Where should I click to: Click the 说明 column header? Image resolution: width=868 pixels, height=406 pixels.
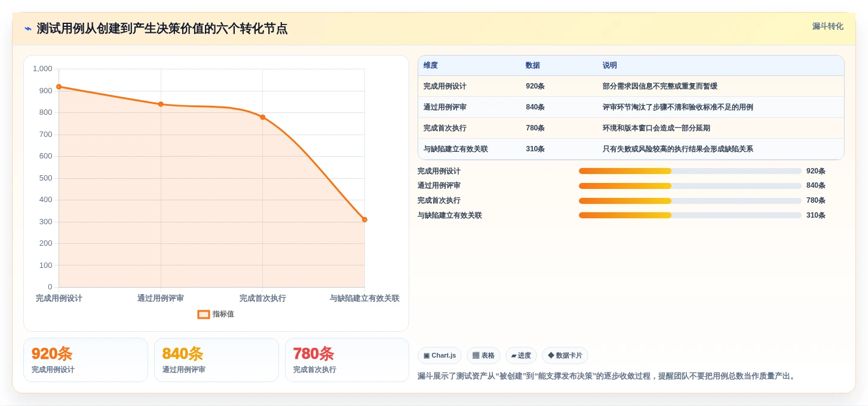pos(610,65)
